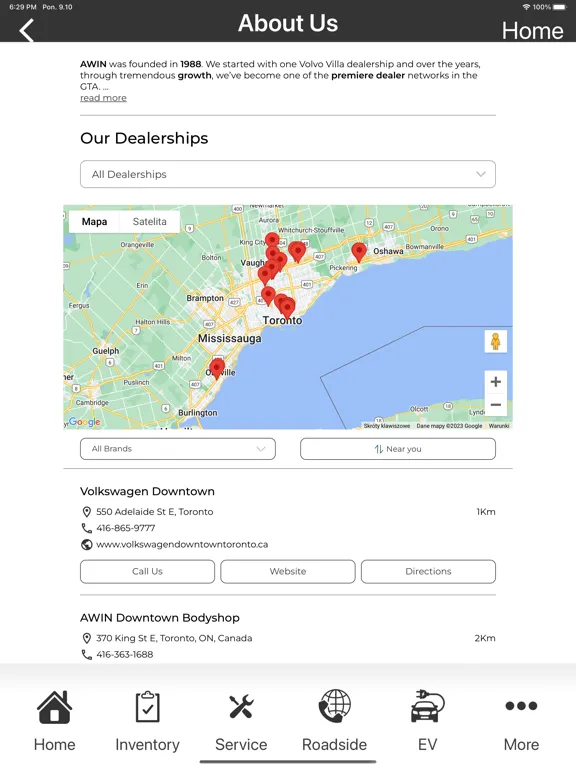Viewport: 576px width, 768px height.
Task: Tap the 2Km distance for AWIN Bodyshop
Action: [x=485, y=638]
